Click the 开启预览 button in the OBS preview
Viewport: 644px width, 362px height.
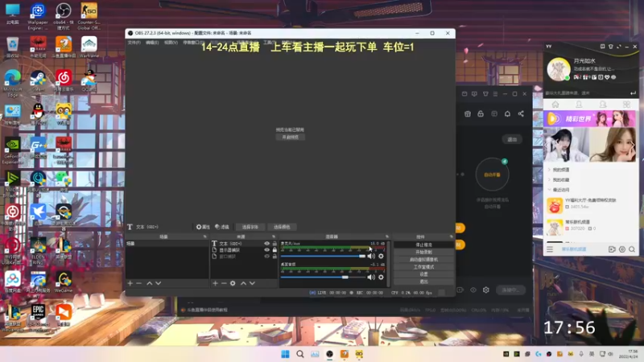pyautogui.click(x=291, y=137)
